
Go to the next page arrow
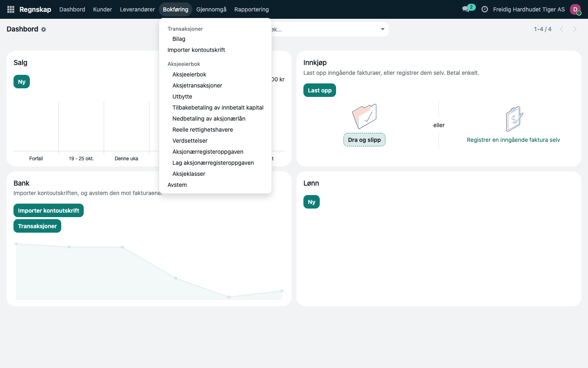pos(575,29)
